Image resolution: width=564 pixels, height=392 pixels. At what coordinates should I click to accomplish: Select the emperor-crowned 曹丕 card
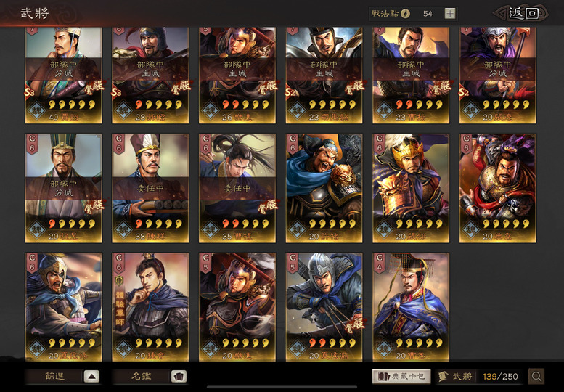pyautogui.click(x=411, y=307)
